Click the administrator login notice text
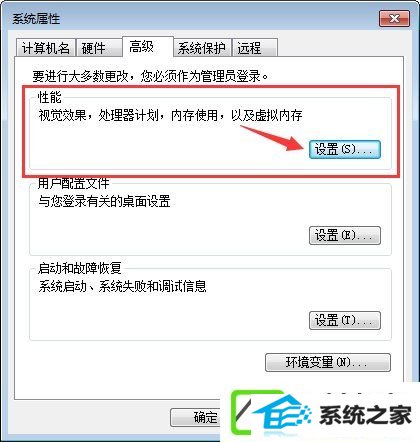 [x=150, y=76]
